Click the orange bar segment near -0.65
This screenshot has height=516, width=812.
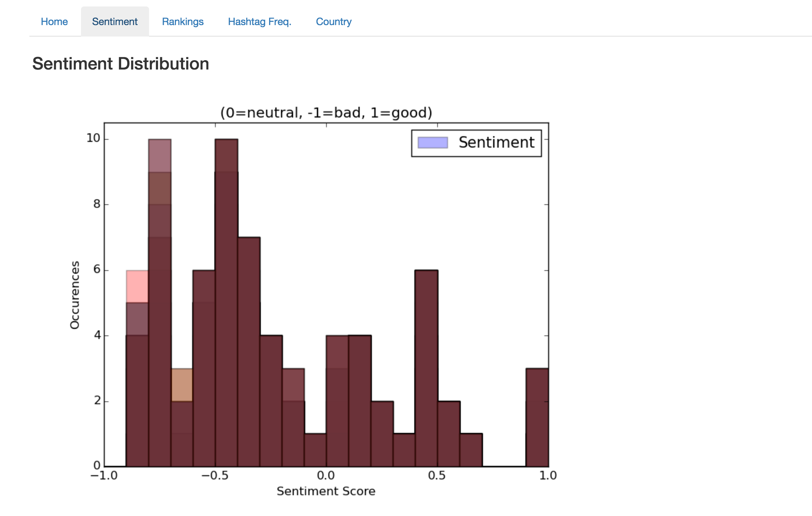(182, 384)
